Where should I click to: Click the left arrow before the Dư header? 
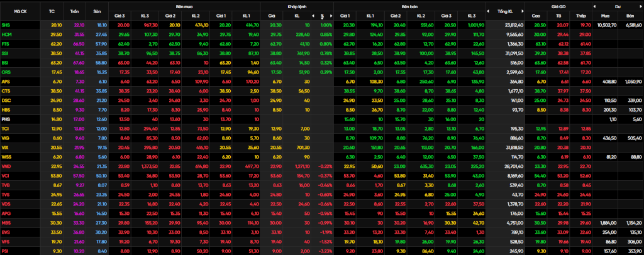point(595,6)
